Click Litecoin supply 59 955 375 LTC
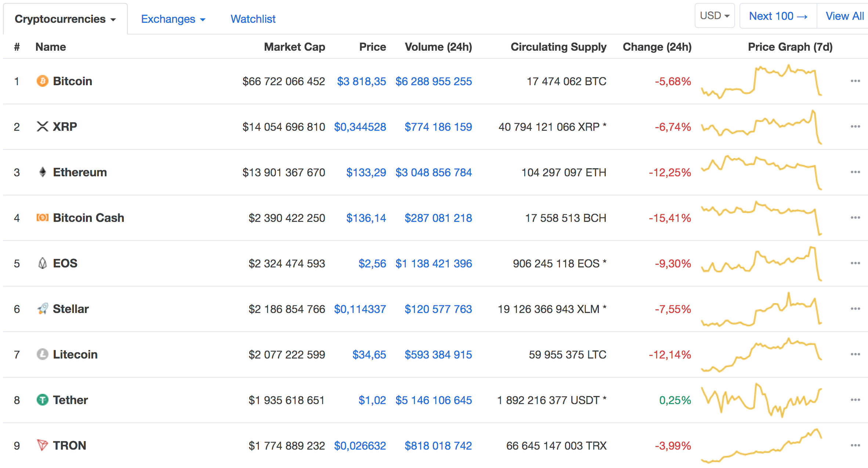Viewport: 868px width, 468px height. pyautogui.click(x=568, y=354)
